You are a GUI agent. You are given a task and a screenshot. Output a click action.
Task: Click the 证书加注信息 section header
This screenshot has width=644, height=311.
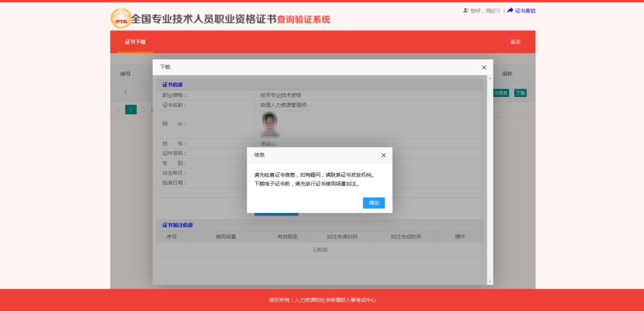[177, 225]
